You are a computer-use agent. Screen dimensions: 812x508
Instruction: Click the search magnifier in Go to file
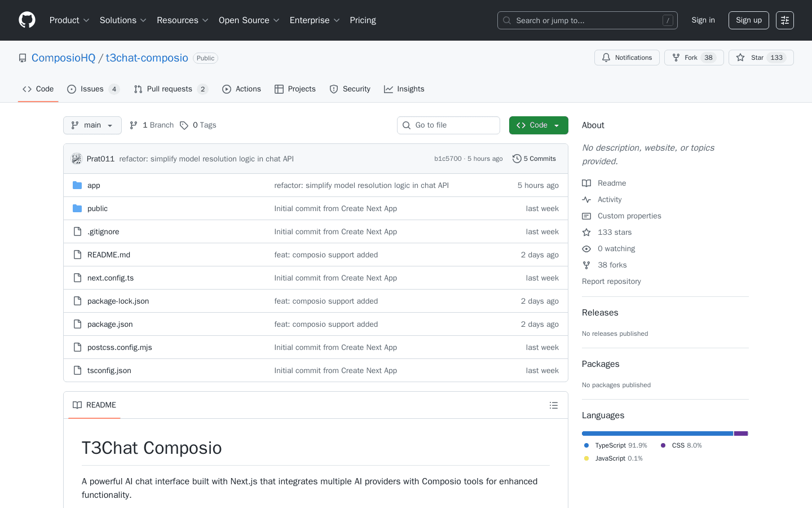[407, 125]
